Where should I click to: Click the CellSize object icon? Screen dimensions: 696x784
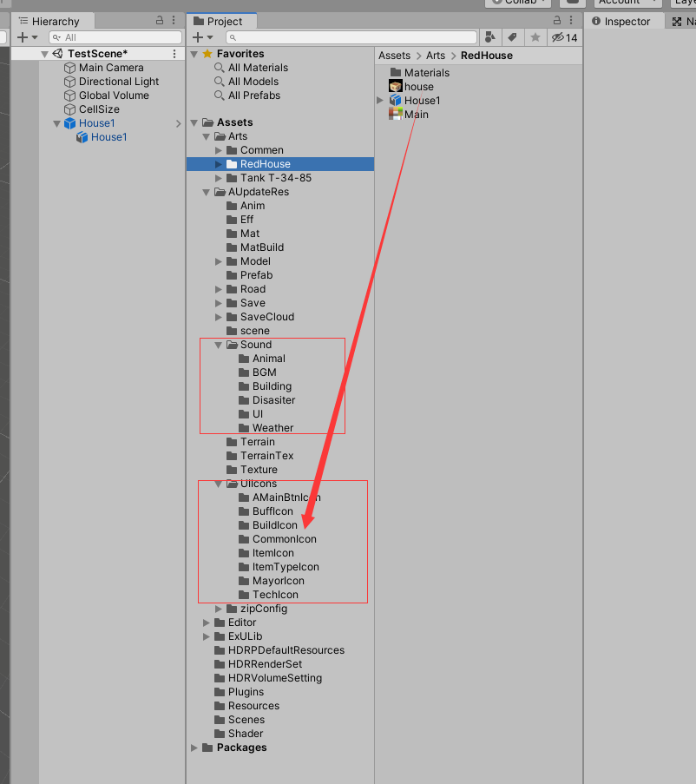click(70, 109)
